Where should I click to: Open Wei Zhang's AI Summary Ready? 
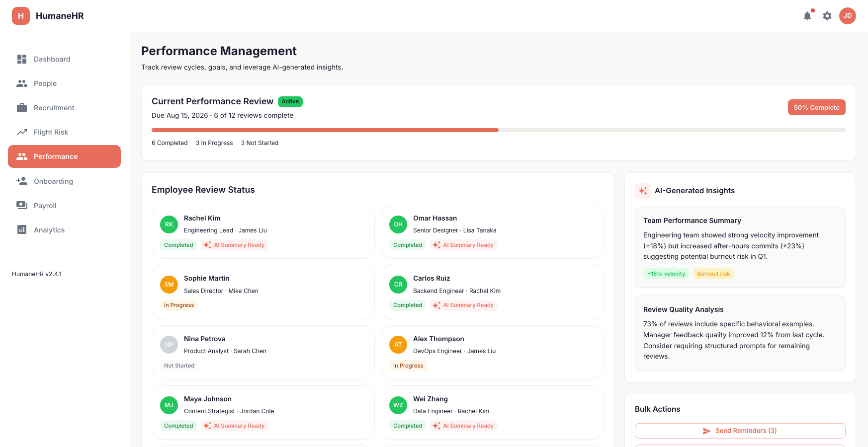point(463,426)
